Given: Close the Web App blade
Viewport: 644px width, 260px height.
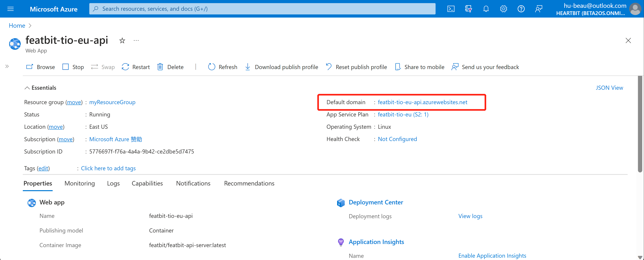Looking at the screenshot, I should [628, 41].
